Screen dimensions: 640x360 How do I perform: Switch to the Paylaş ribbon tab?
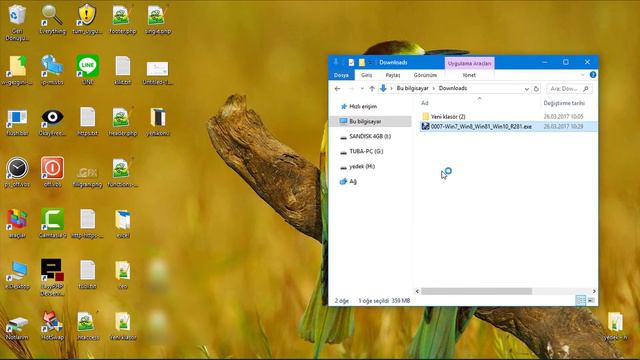point(393,75)
